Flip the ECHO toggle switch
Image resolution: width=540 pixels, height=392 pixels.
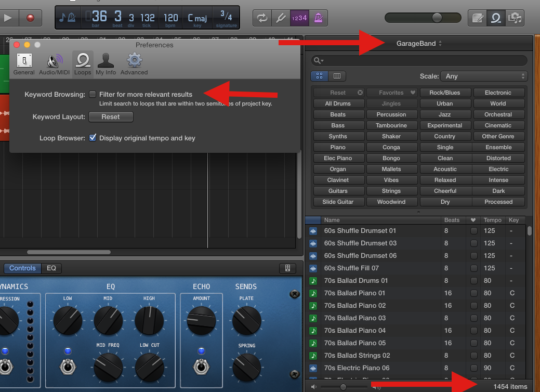(201, 367)
